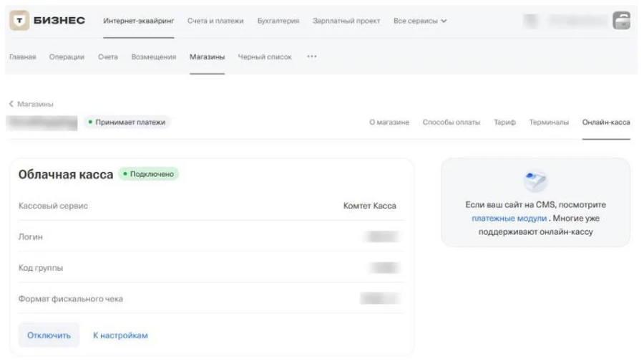Switch to the Главная tab
Viewport: 644px width, 364px height.
(22, 57)
